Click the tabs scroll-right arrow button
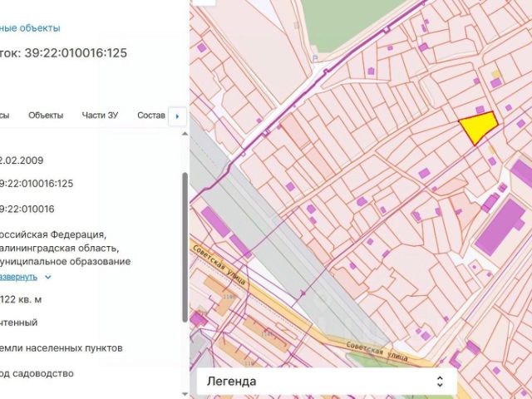Screen dimensions: 532x399 pos(177,116)
